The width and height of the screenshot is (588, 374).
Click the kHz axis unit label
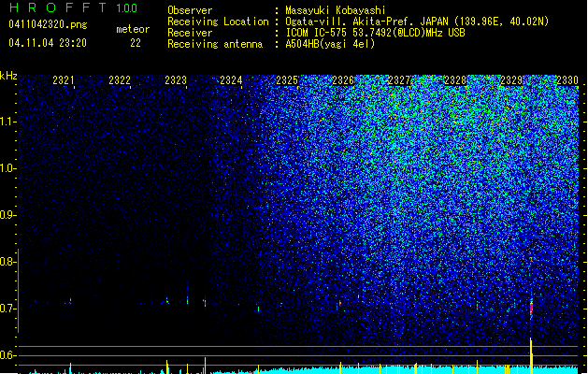(x=8, y=76)
